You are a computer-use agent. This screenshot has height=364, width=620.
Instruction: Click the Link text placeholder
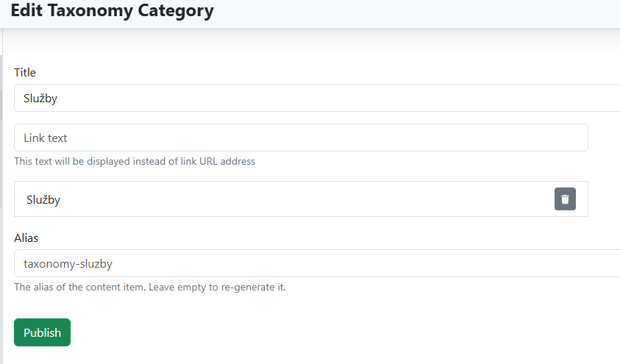(46, 138)
